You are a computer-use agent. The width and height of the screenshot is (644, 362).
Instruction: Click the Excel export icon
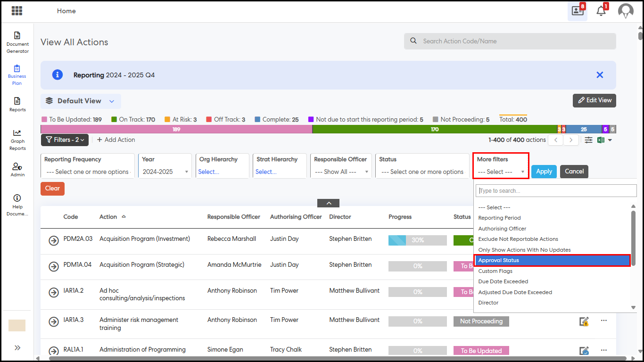tap(601, 140)
